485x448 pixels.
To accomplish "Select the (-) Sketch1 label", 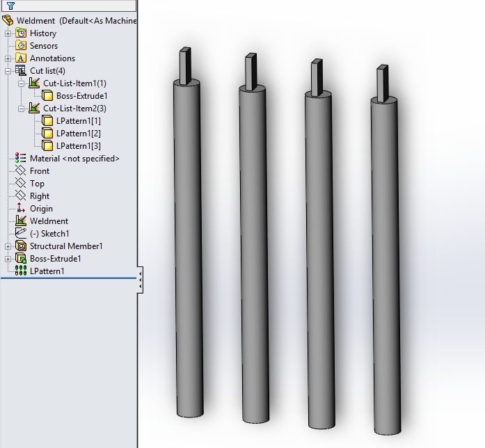I will 49,234.
